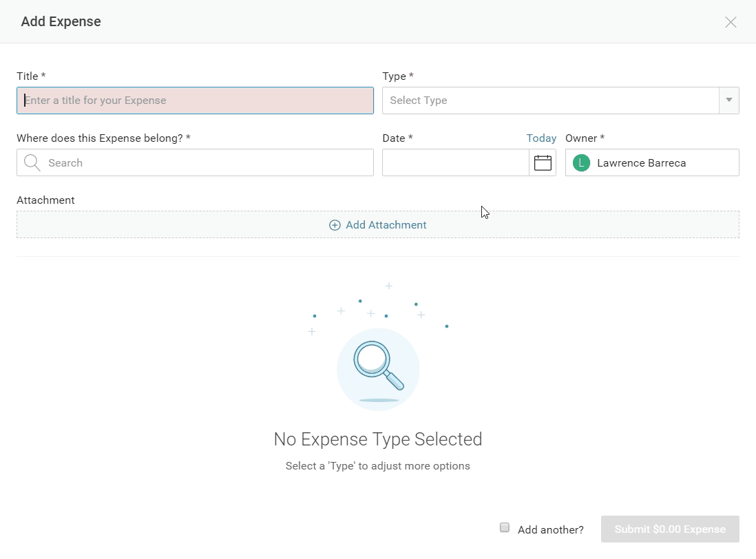Expand the Type dropdown arrow

[728, 101]
